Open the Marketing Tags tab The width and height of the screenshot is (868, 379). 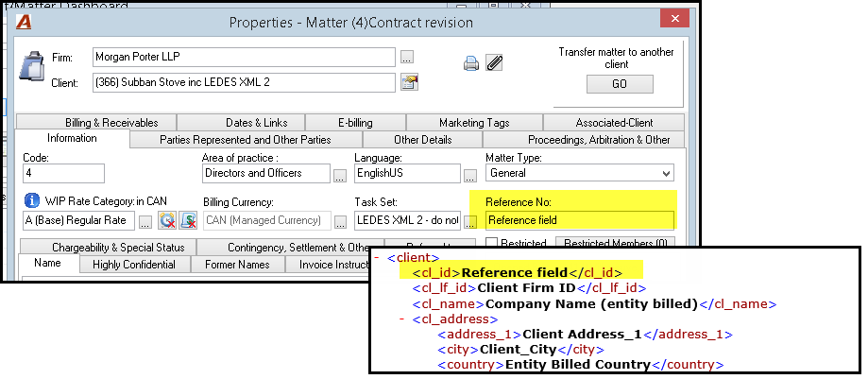[x=474, y=123]
